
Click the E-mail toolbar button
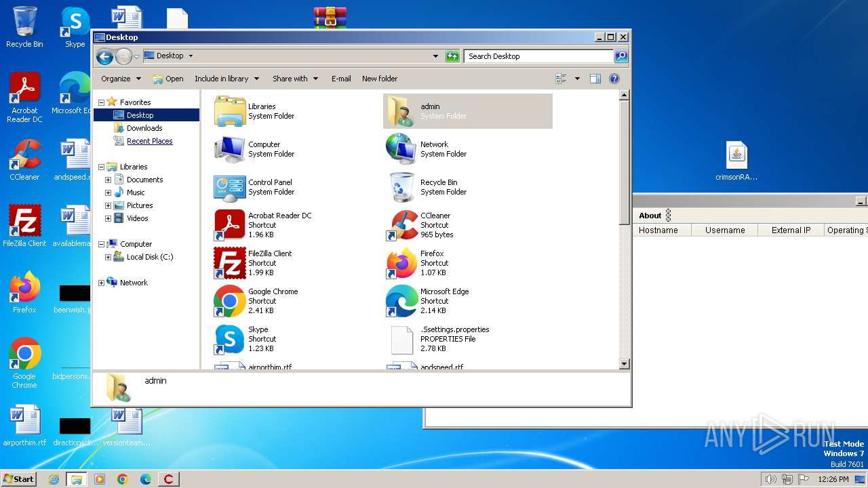(x=341, y=79)
